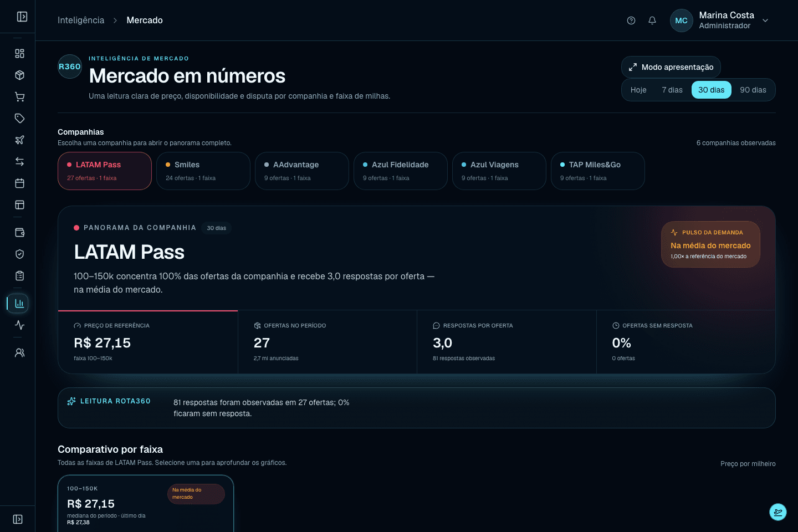Open the notifications bell
Screen dimensions: 798x532
[x=652, y=21]
